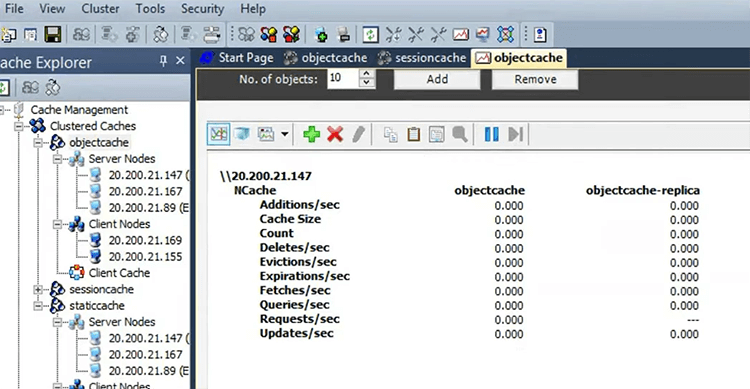750x389 pixels.
Task: Open the Security menu
Action: [202, 9]
